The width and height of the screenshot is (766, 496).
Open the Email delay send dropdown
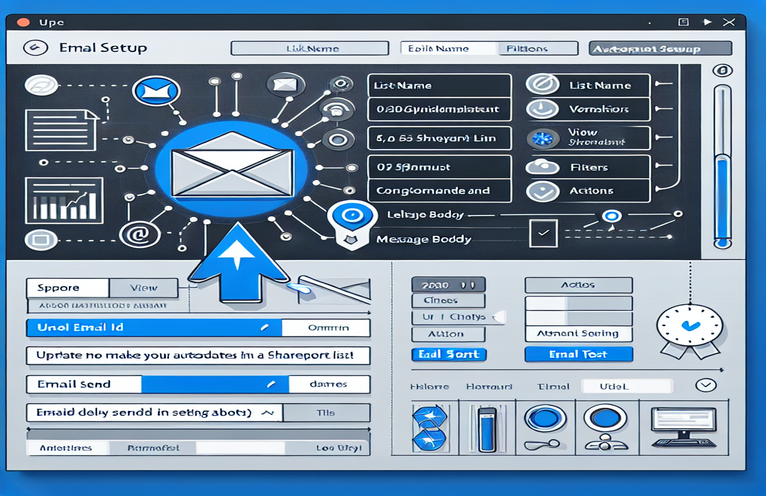(x=267, y=412)
